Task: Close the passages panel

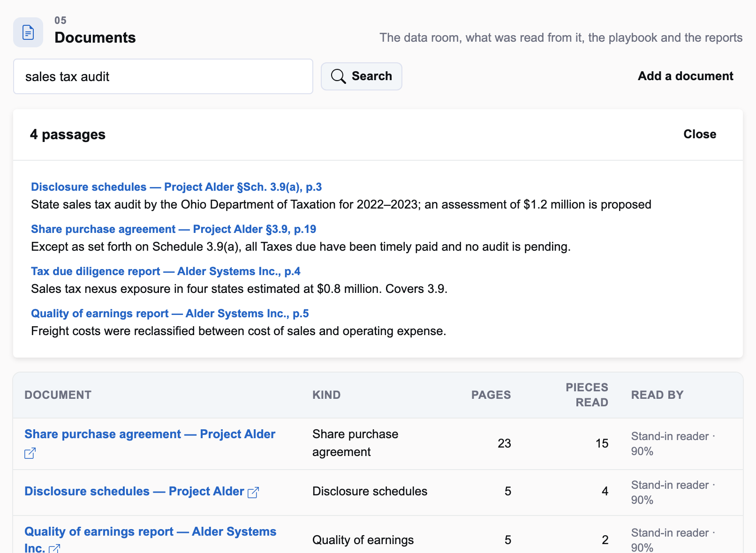Action: coord(700,135)
